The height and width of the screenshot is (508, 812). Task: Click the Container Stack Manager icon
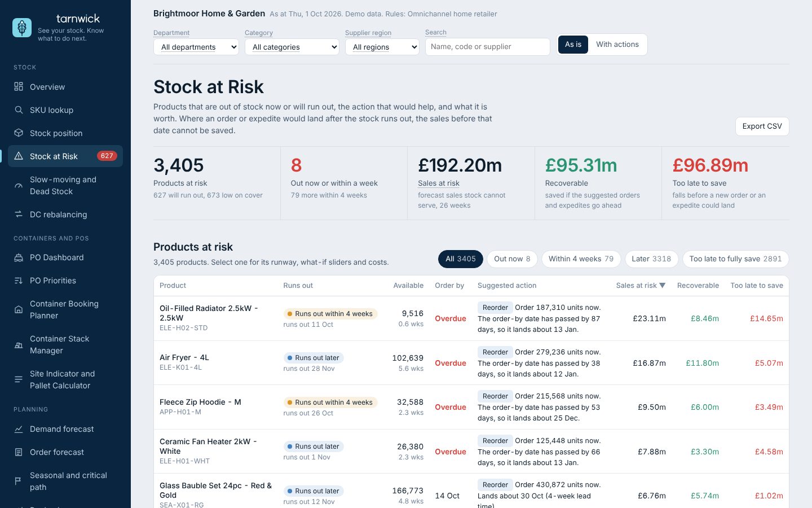click(x=19, y=345)
